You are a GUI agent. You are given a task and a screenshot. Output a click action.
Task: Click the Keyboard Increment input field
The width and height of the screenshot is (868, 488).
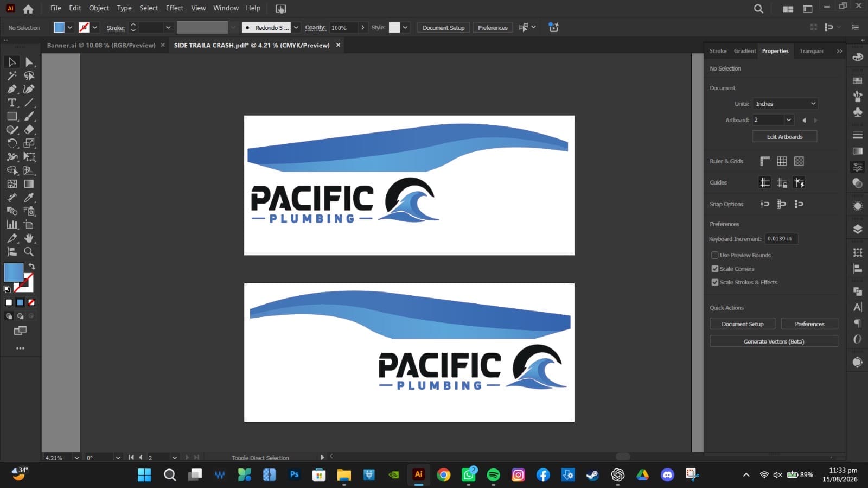(x=781, y=239)
